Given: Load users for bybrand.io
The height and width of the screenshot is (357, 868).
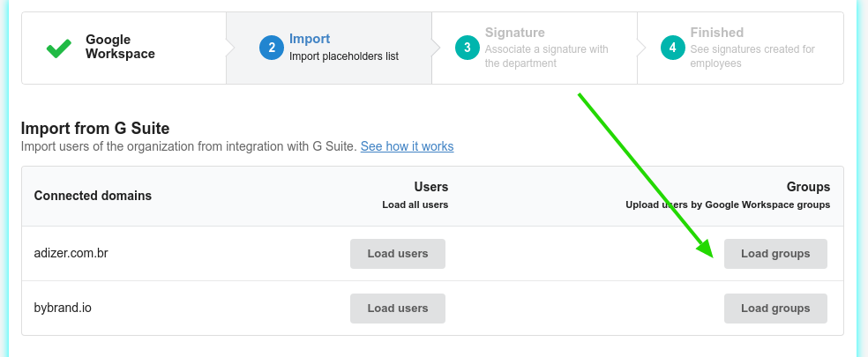Looking at the screenshot, I should click(x=398, y=309).
